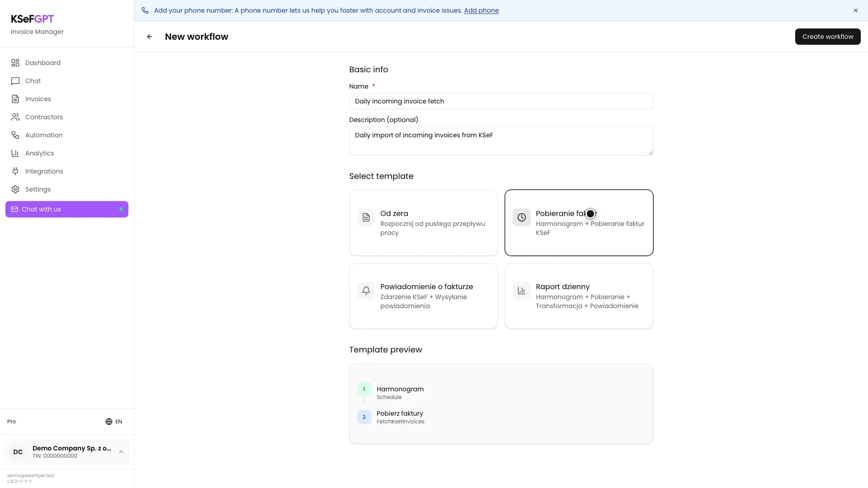868x488 pixels.
Task: Select the Raport dzienny template
Action: point(579,296)
